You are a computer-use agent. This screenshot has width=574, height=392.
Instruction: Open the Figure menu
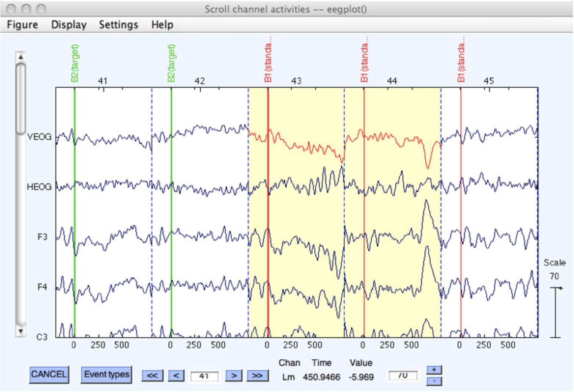pos(22,25)
